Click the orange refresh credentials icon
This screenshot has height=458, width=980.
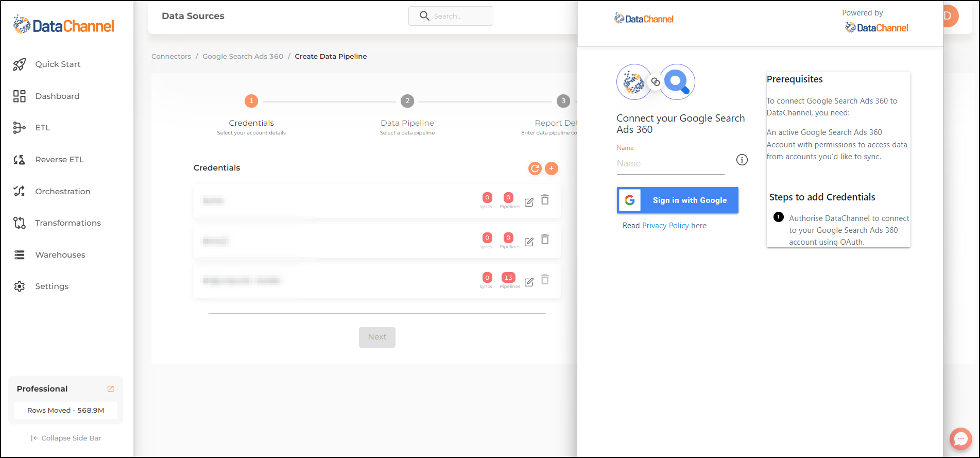tap(535, 168)
